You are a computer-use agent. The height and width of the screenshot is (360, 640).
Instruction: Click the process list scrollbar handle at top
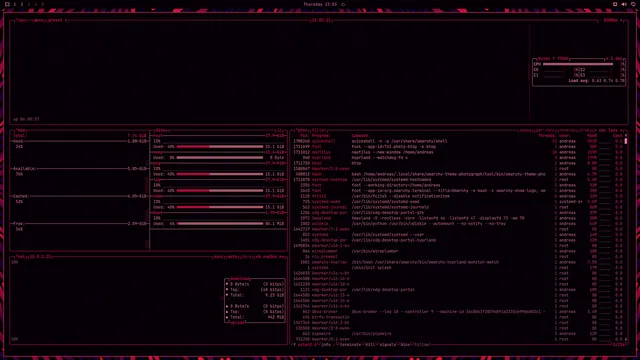tap(626, 141)
